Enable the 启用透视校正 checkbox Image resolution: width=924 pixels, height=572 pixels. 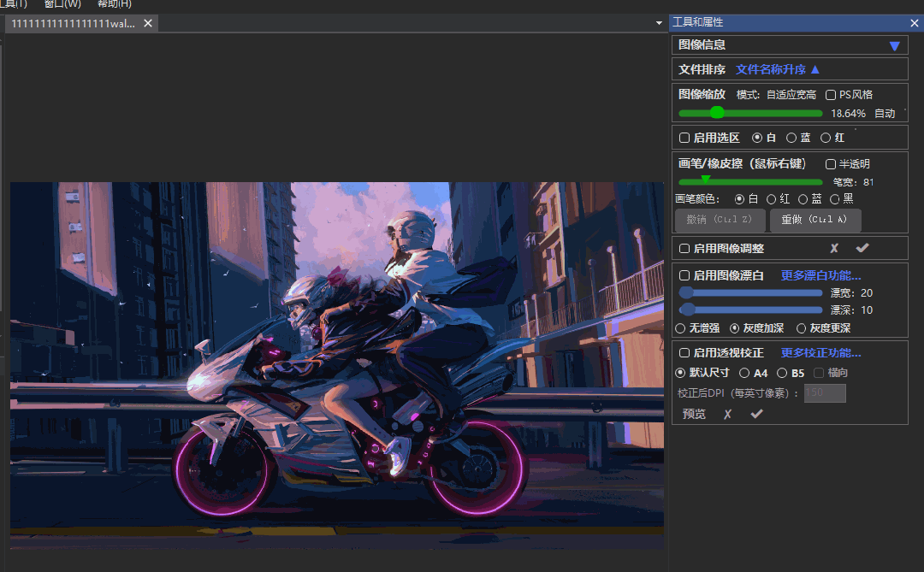684,353
